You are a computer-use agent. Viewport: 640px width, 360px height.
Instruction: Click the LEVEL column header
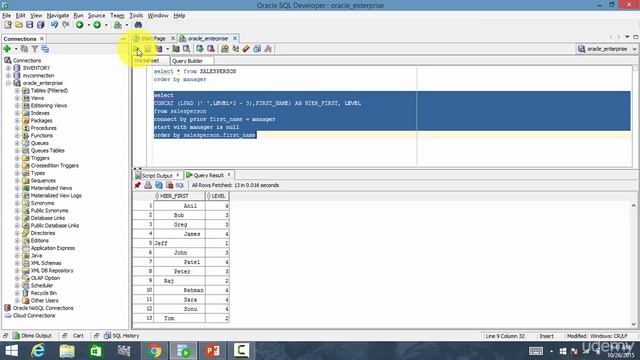point(218,196)
